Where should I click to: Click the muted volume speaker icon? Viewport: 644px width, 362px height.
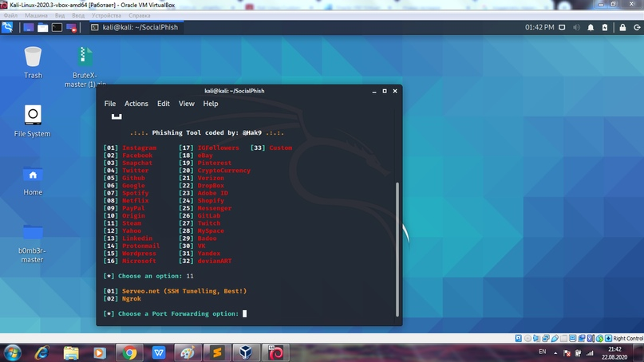point(576,27)
